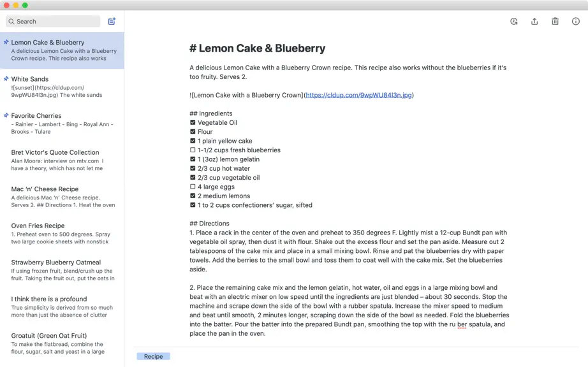This screenshot has height=367, width=588.
Task: Click in the Search notes field
Action: [x=53, y=22]
